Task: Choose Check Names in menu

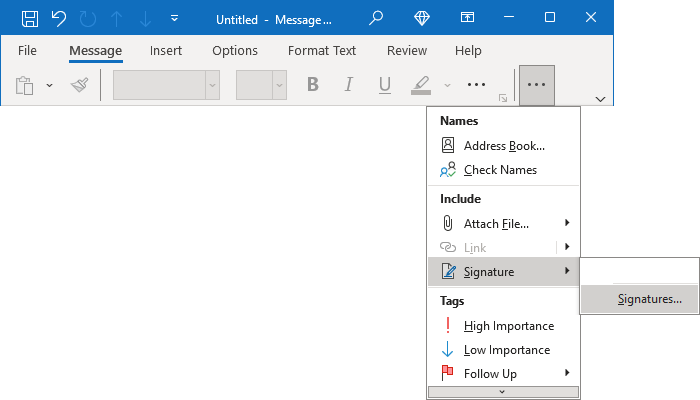Action: (504, 170)
